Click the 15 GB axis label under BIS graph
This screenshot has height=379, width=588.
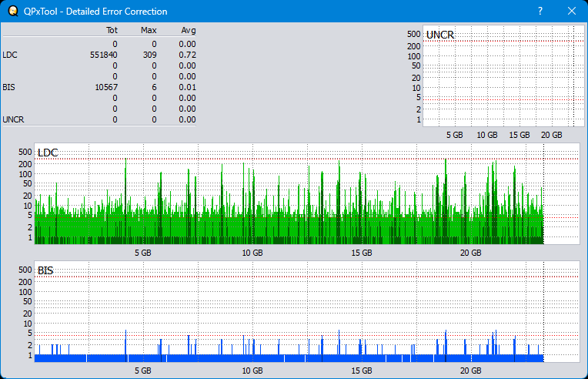tap(362, 371)
